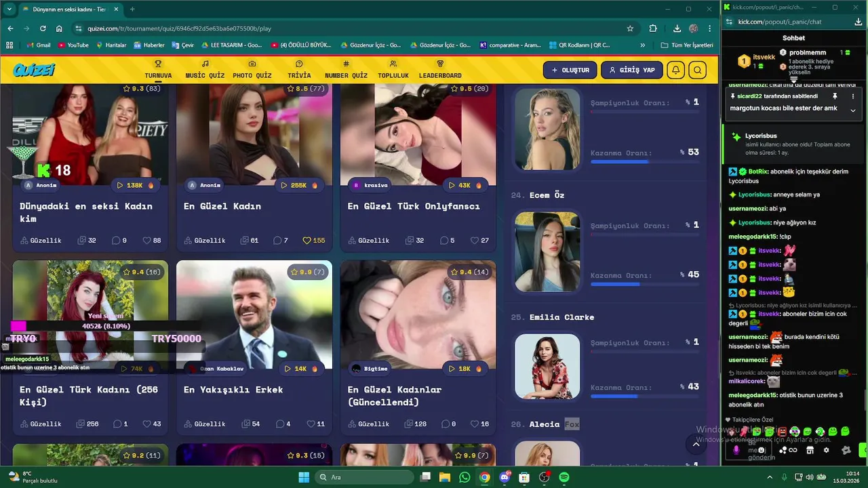Expand the pinned message chevron in chat
Screen dimensions: 868x488
pos(852,110)
